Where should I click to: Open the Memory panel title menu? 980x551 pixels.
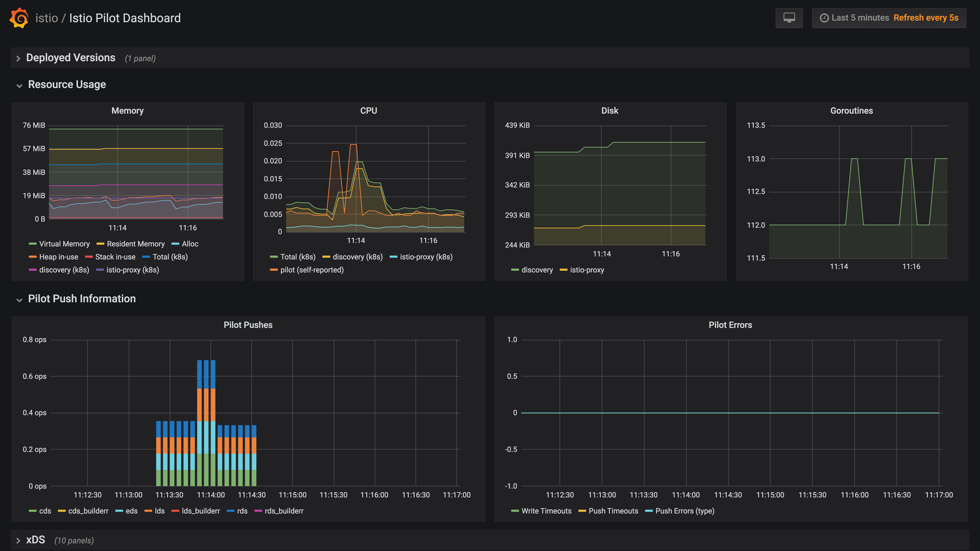click(x=127, y=111)
